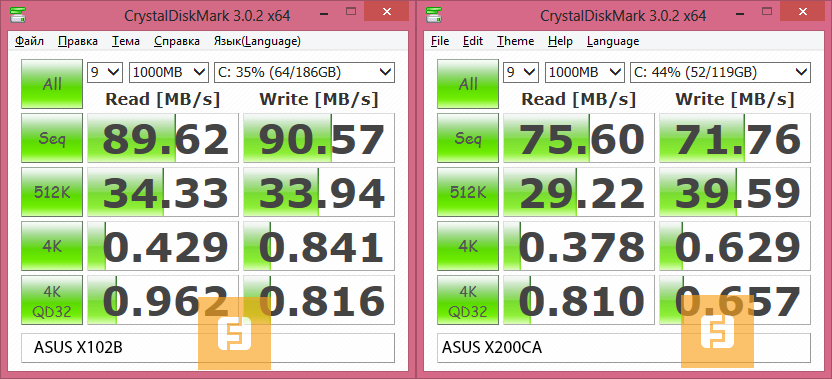Click 512K write value 33.94
832x379 pixels.
click(x=319, y=192)
